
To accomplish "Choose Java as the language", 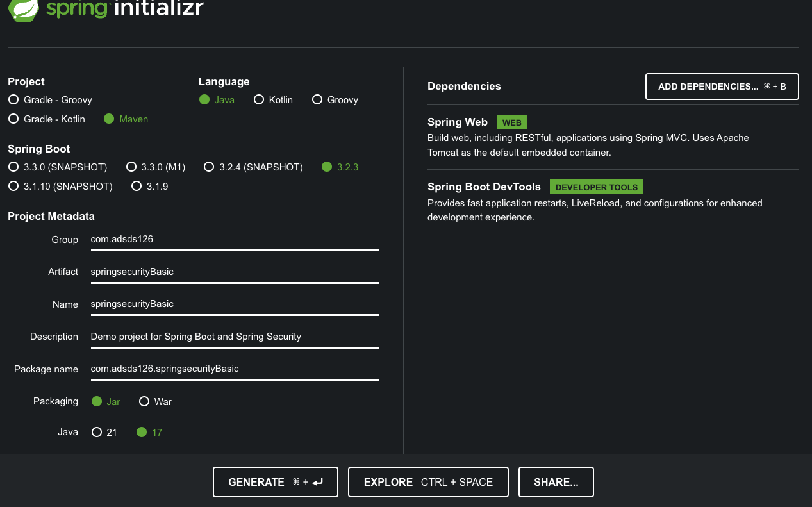I will click(x=217, y=100).
